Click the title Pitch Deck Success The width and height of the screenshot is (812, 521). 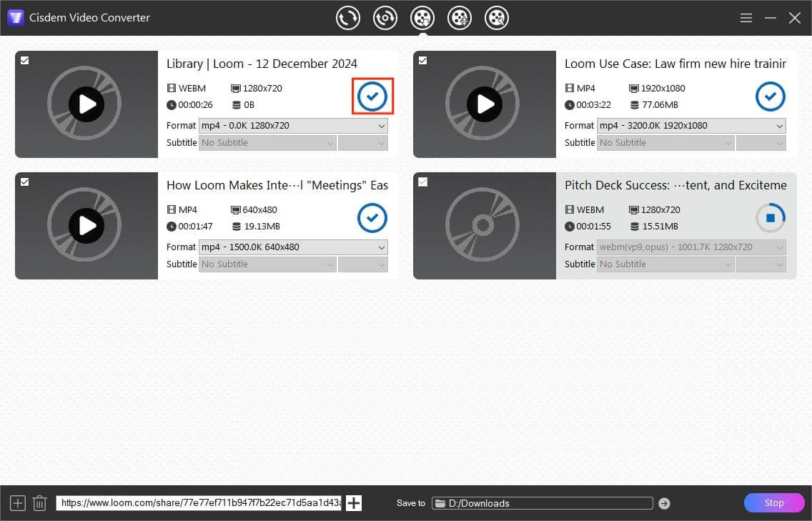coord(675,185)
